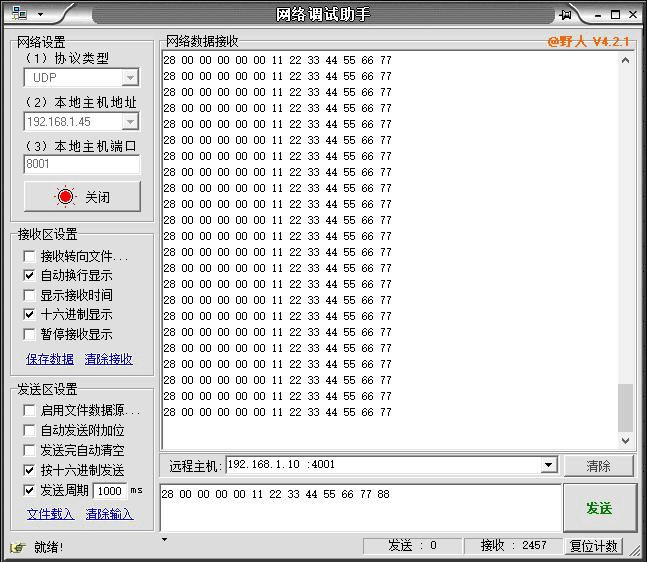
Task: Click the receive area scroll down arrow
Action: click(x=626, y=440)
